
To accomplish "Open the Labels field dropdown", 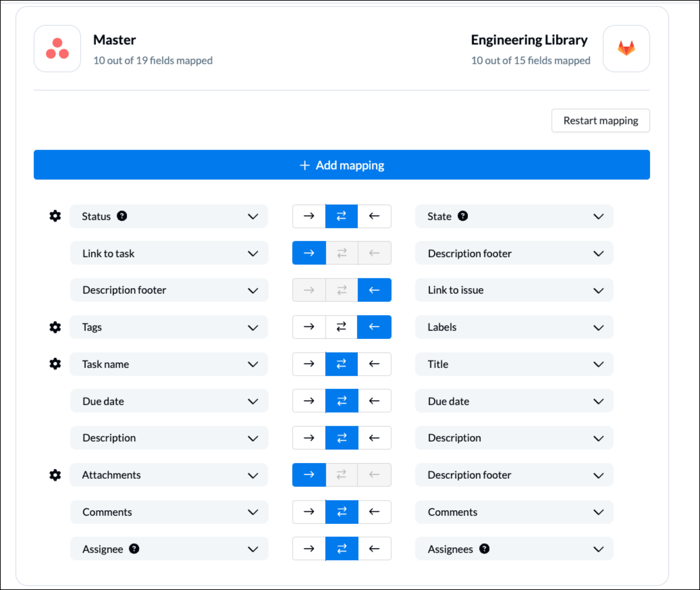I will point(598,327).
